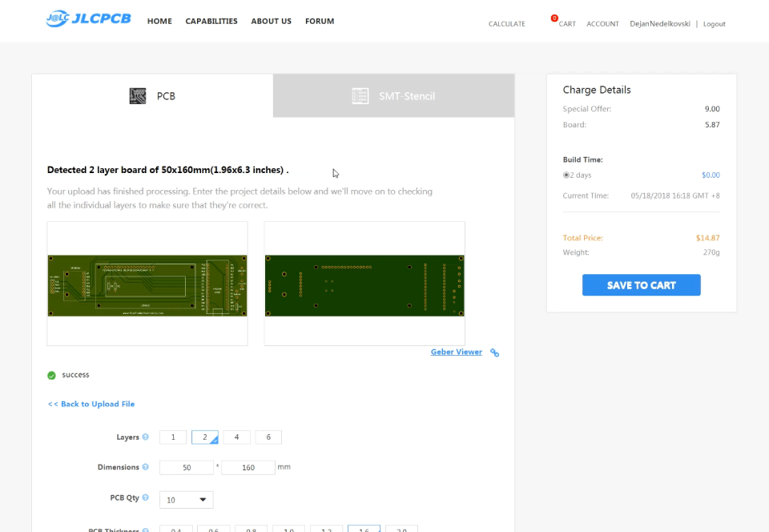Viewport: 769px width, 532px height.
Task: Open the Gerber Viewer link
Action: tap(457, 352)
